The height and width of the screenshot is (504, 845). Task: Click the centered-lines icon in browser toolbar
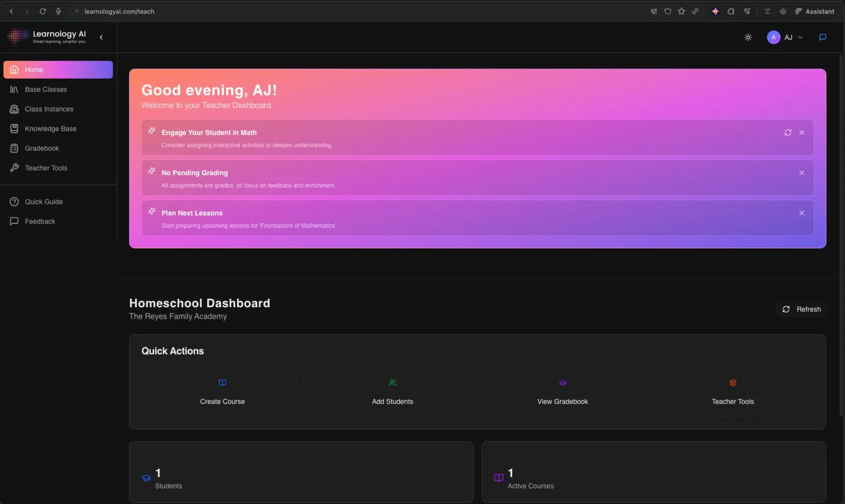pyautogui.click(x=767, y=11)
